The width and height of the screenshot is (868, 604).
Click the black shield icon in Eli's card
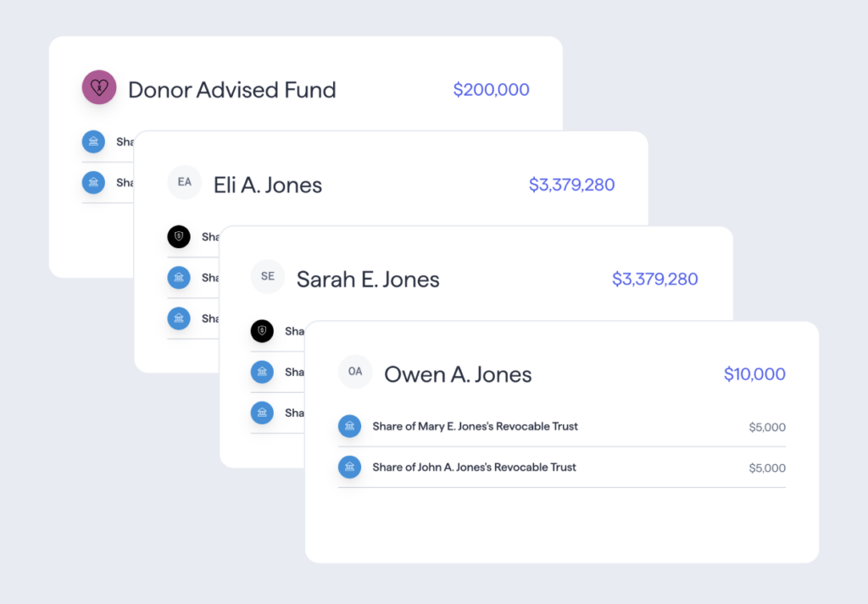tap(179, 236)
